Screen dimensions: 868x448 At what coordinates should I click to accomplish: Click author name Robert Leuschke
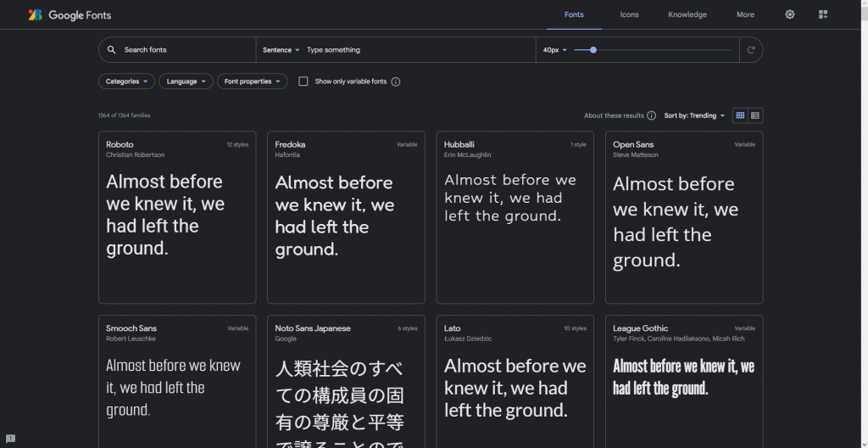[x=131, y=339]
